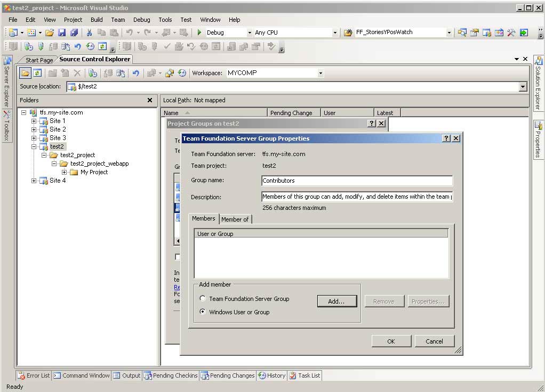545x392 pixels.
Task: Click the Start Debugging green arrow
Action: pos(199,32)
